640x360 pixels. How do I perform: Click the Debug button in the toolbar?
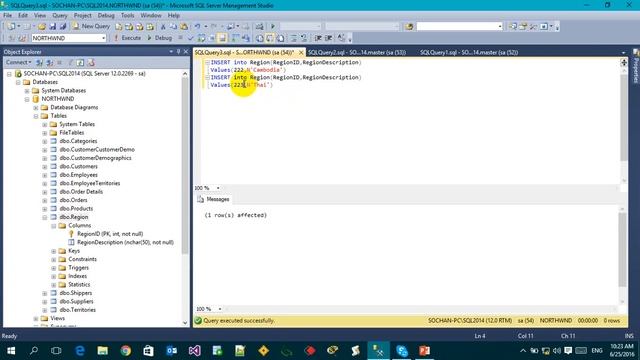[159, 38]
